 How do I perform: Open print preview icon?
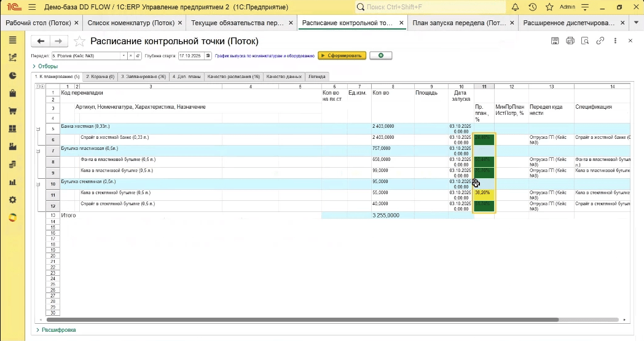(585, 41)
